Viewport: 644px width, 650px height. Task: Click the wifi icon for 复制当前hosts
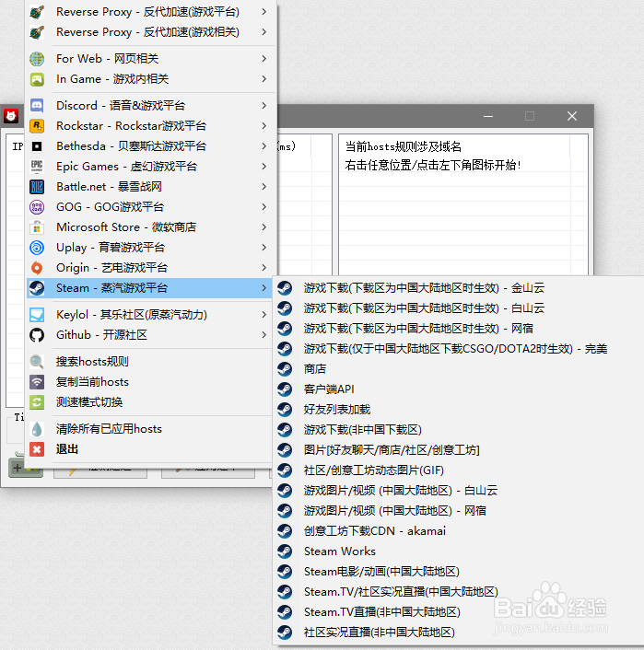[37, 382]
